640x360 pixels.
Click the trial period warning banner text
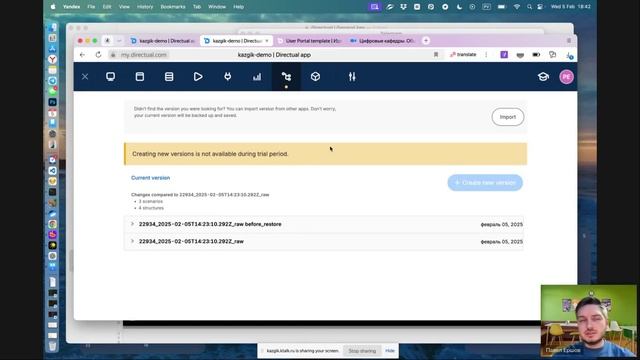click(210, 154)
